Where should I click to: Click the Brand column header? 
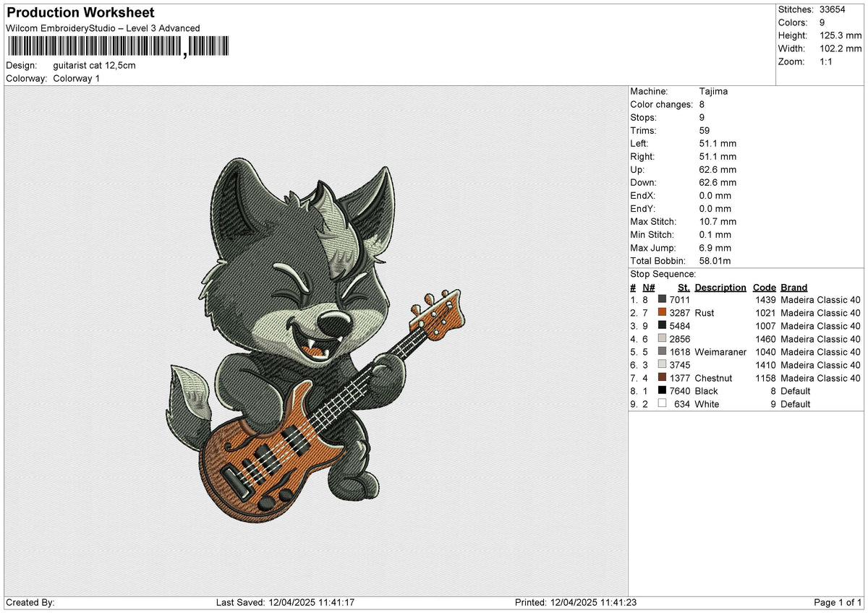click(x=794, y=288)
